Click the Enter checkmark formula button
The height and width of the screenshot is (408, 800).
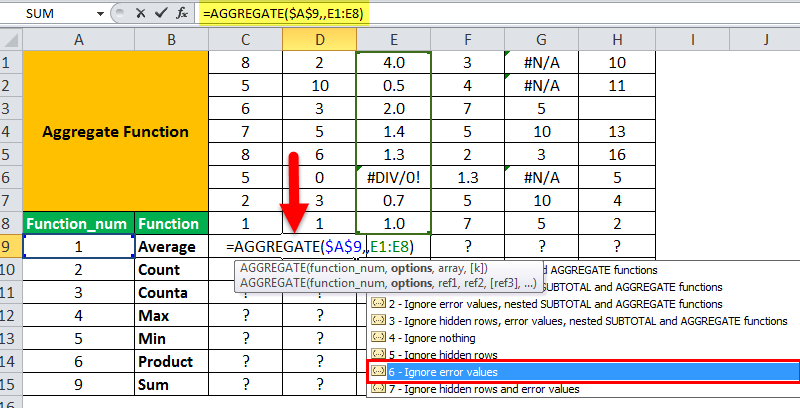tap(161, 13)
